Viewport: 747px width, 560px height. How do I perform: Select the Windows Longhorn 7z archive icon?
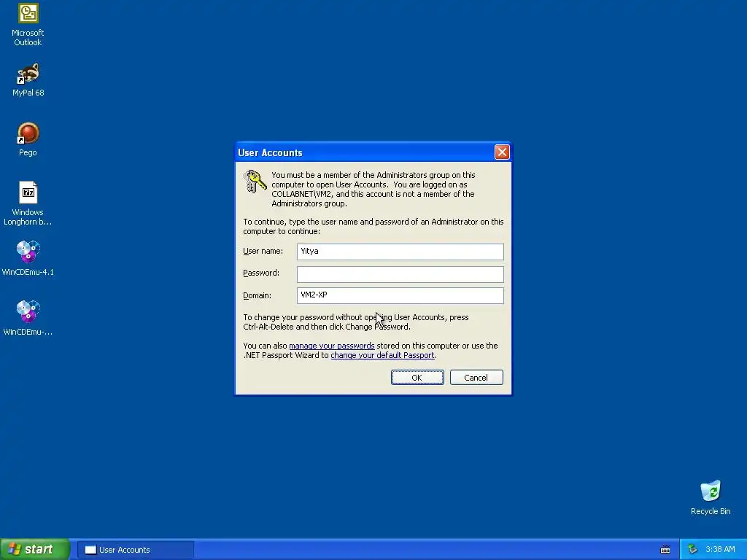28,204
